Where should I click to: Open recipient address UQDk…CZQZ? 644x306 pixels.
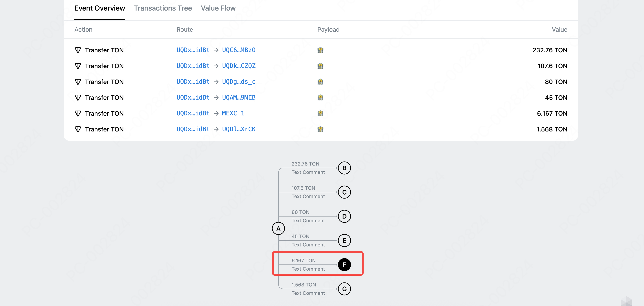click(x=239, y=66)
